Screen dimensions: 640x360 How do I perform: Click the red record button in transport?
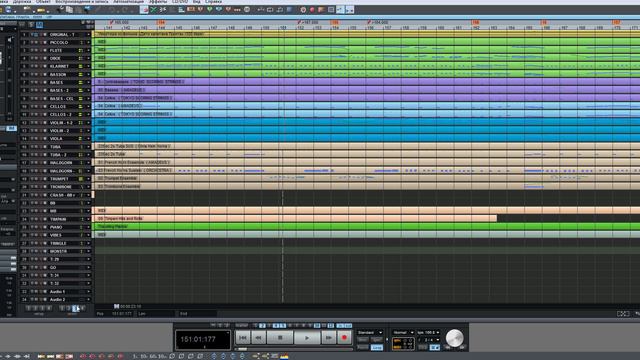click(x=344, y=338)
